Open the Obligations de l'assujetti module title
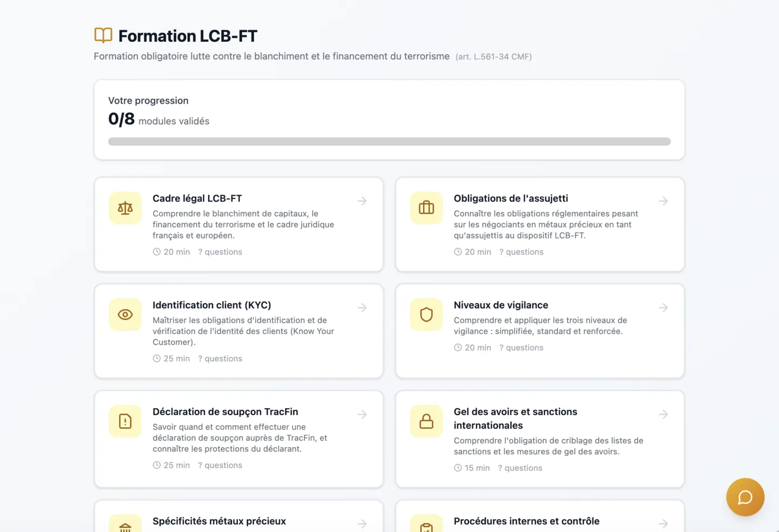 tap(511, 198)
